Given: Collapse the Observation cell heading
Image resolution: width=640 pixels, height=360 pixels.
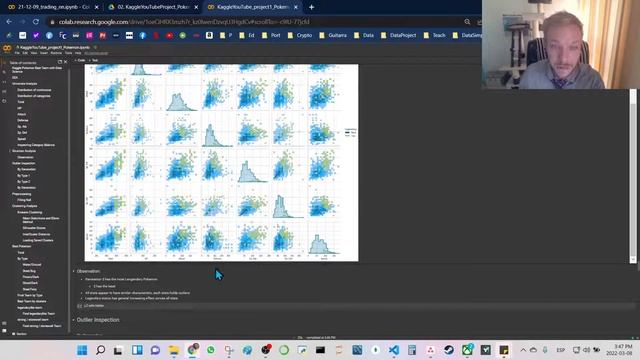Looking at the screenshot, I should coord(74,271).
